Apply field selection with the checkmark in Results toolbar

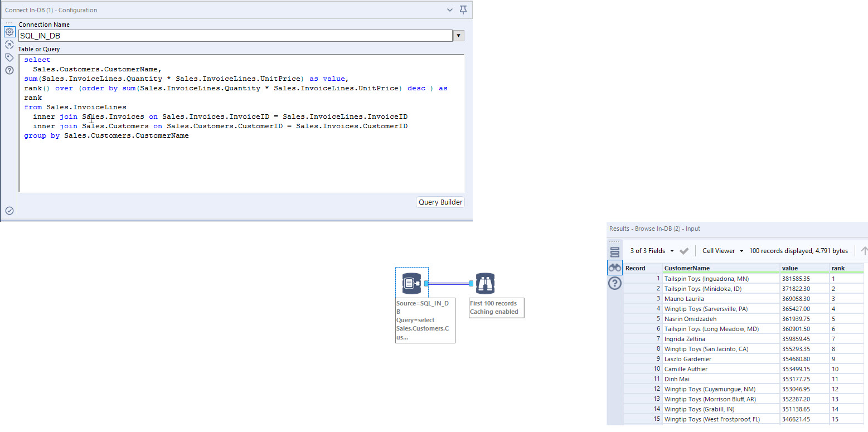(x=684, y=250)
